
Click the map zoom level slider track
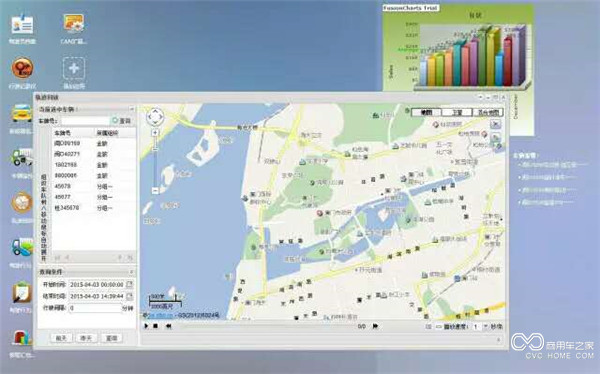click(x=155, y=162)
